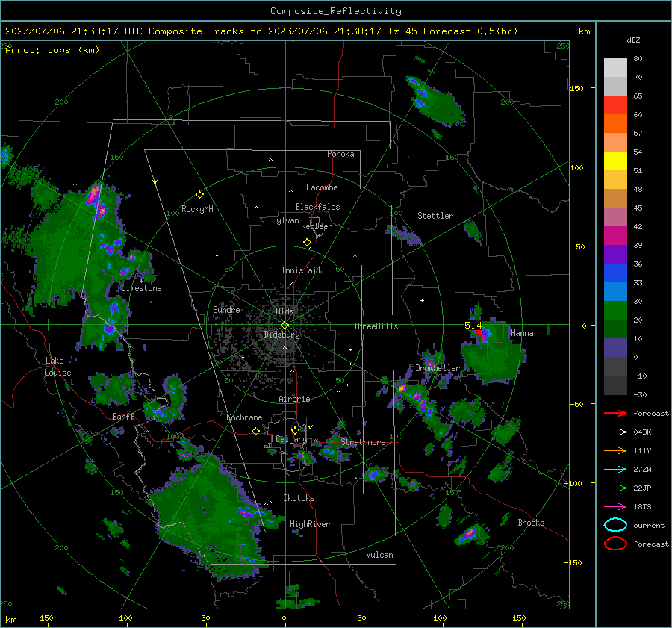
Task: Click the 'Brooks' city label
Action: (x=531, y=523)
